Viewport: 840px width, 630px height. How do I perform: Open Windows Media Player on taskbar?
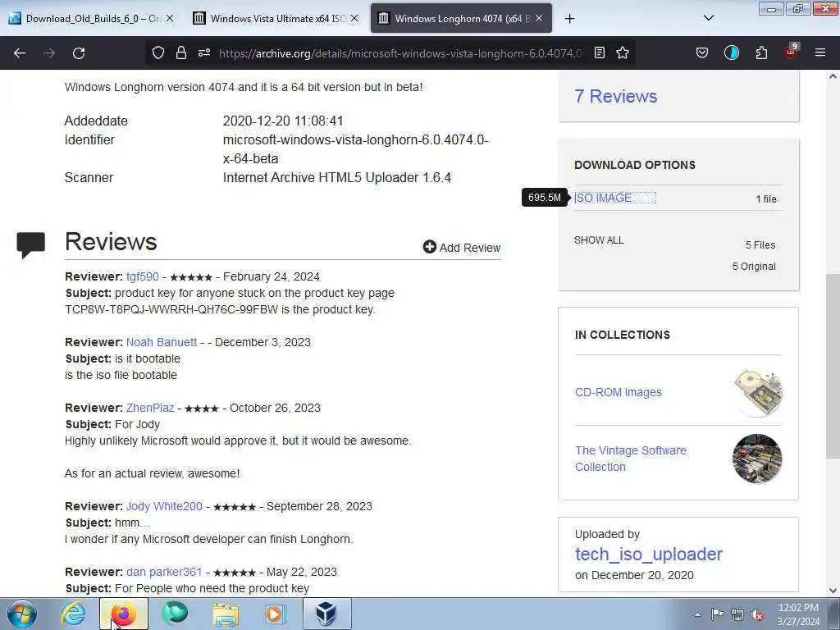(276, 614)
